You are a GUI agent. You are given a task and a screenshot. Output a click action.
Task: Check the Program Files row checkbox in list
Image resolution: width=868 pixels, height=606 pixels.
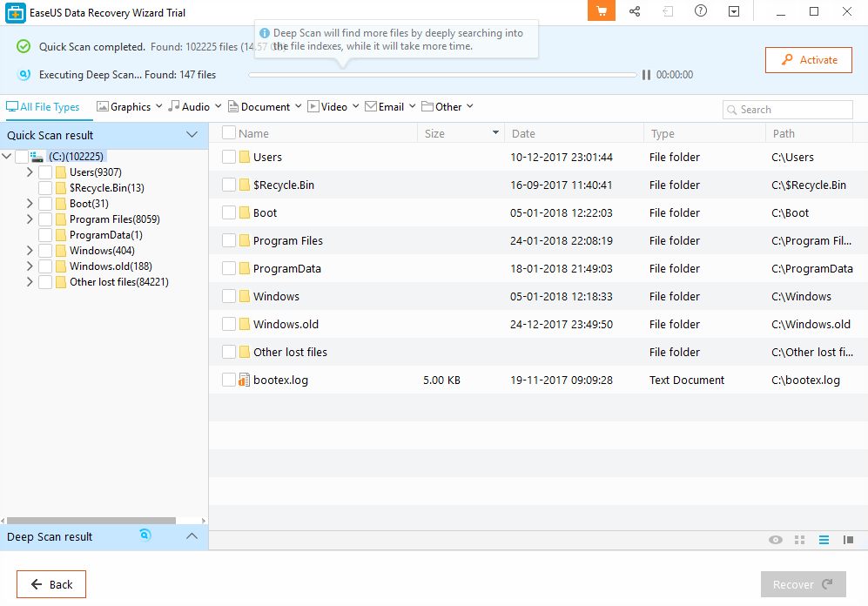tap(229, 240)
